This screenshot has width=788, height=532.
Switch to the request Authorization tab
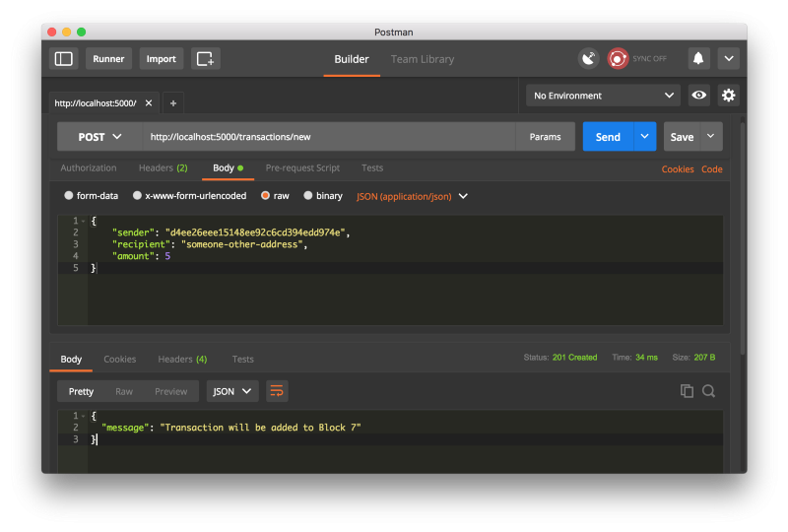(89, 168)
